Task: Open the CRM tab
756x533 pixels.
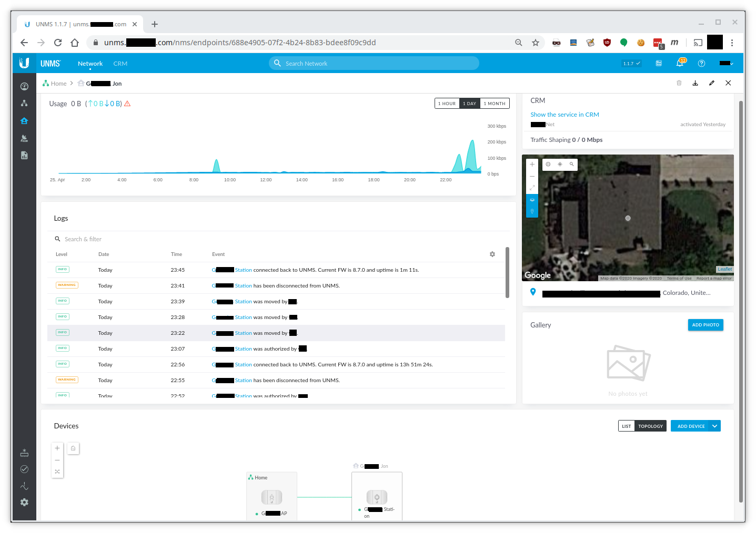Action: coord(120,64)
